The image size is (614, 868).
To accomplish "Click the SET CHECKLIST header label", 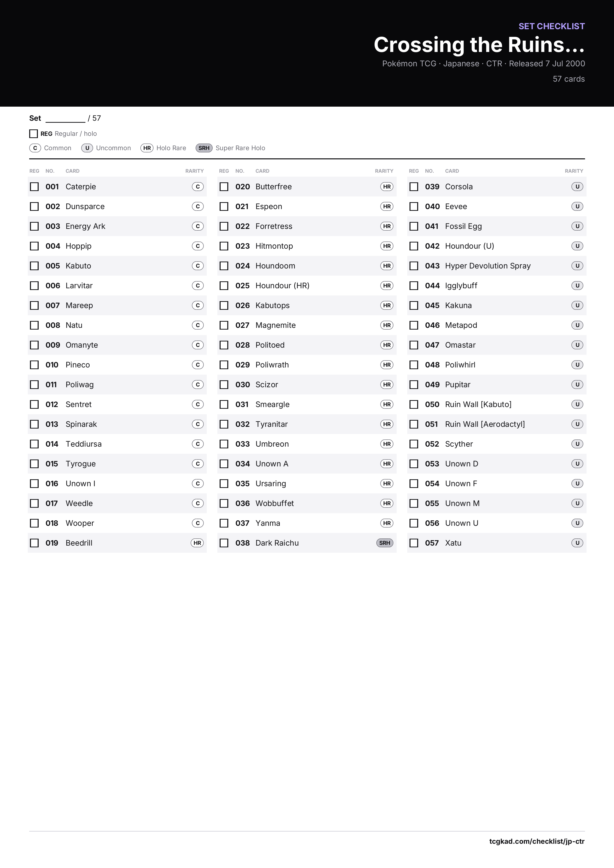I will pos(552,26).
